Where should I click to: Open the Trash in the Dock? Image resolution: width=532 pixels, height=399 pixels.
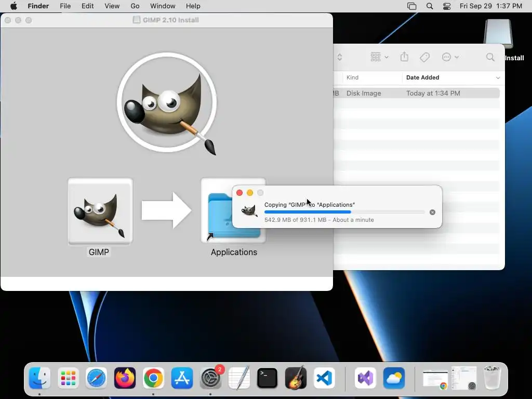coord(492,377)
